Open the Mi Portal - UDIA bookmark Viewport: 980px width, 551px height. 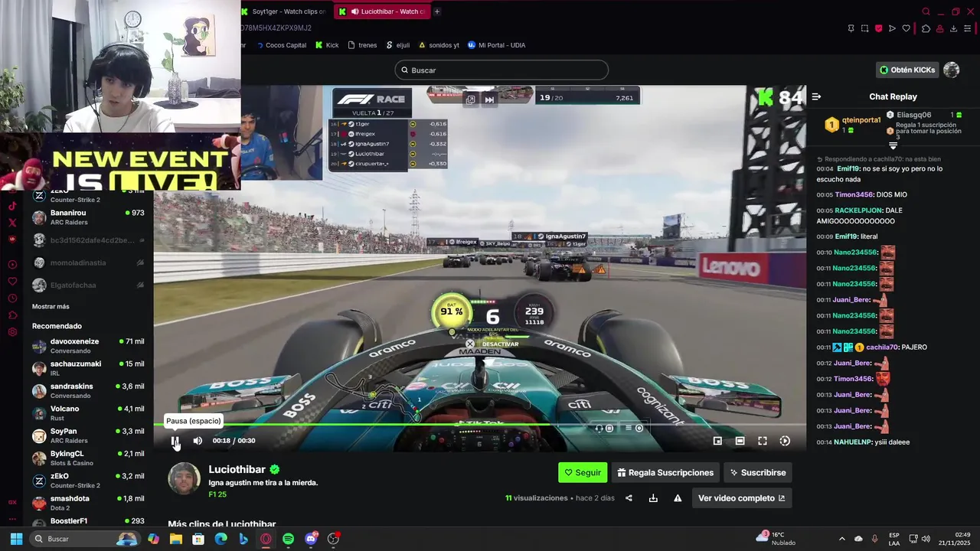(496, 45)
